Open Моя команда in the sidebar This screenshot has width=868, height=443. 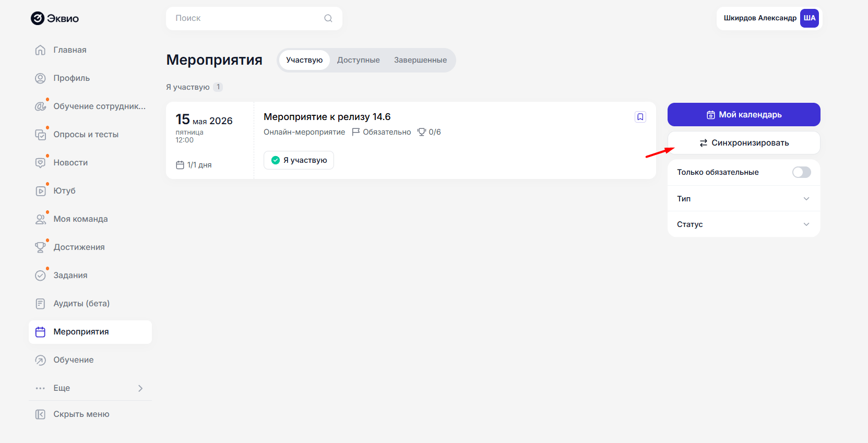(x=90, y=219)
